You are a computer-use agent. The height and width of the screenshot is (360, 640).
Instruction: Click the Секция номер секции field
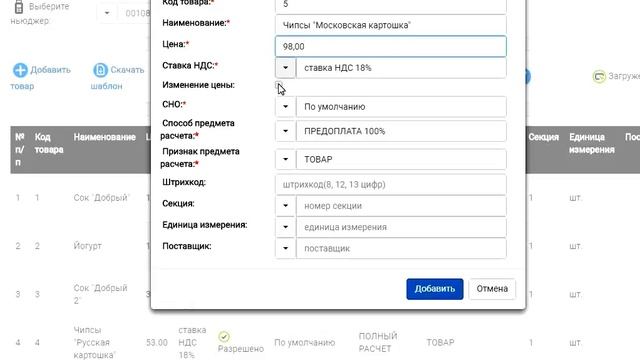(401, 206)
